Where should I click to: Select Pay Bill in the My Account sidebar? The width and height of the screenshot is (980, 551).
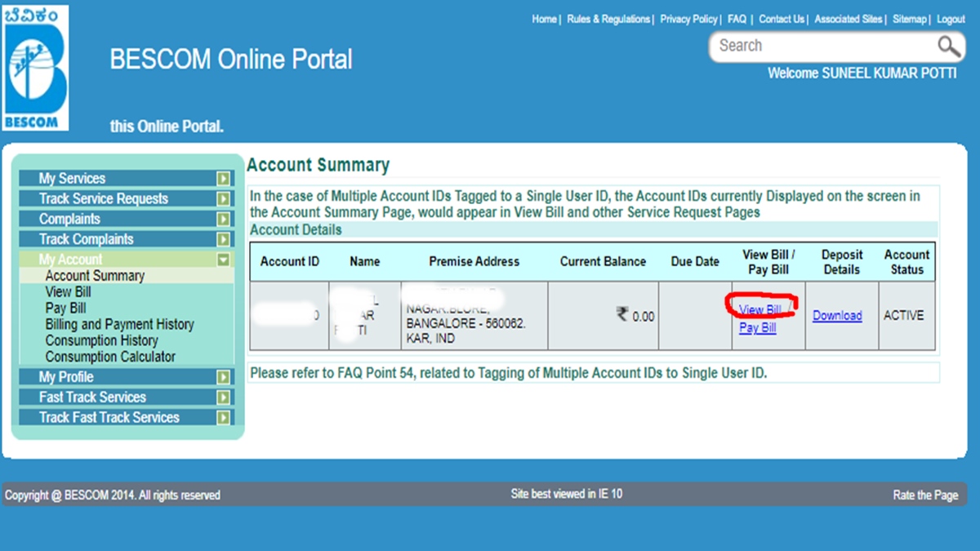65,309
